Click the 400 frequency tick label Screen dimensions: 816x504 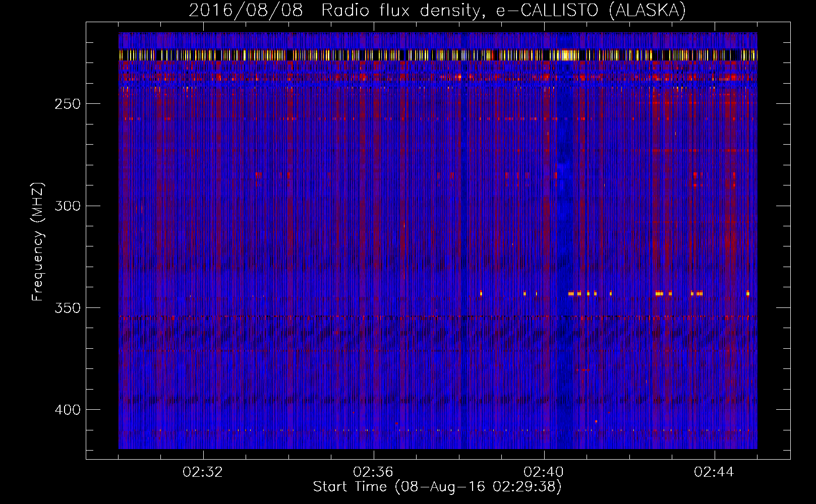pos(67,410)
